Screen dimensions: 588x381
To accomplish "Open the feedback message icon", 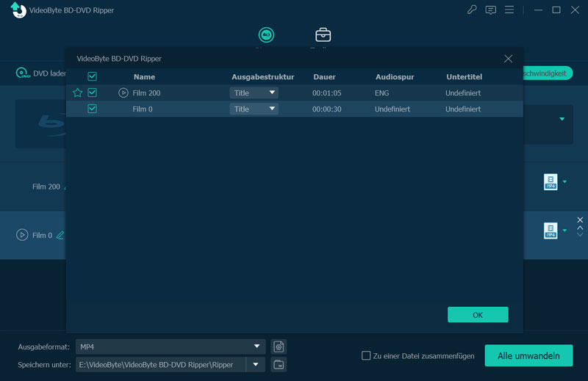I will 490,10.
